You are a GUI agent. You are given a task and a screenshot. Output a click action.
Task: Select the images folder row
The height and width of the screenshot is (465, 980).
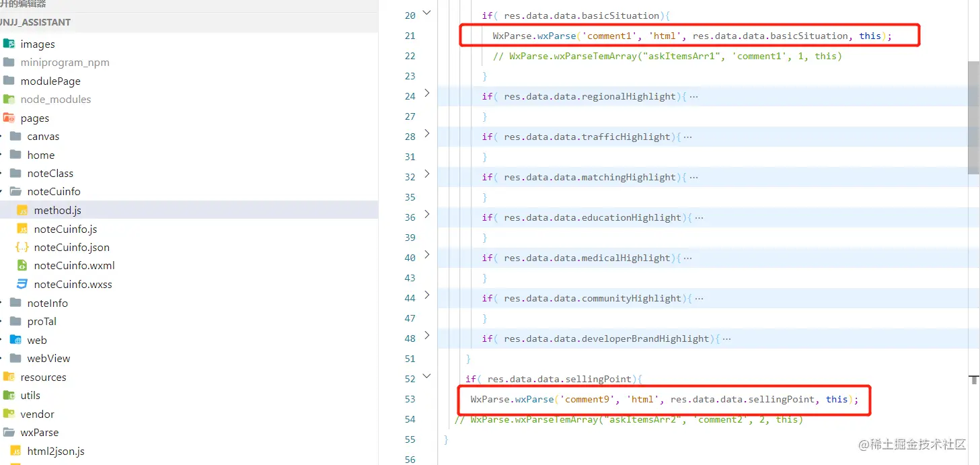point(189,44)
